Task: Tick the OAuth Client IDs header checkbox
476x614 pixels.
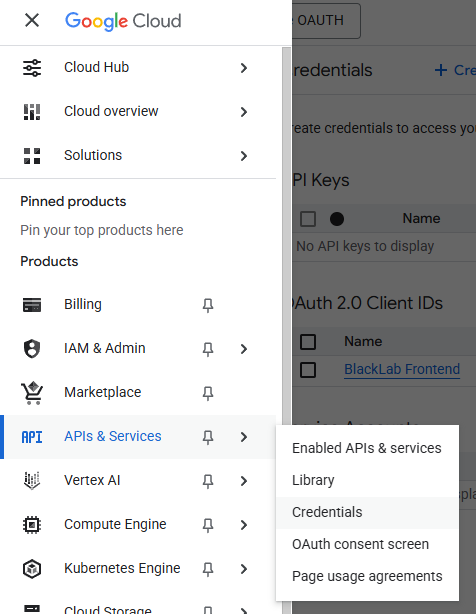Action: tap(308, 342)
